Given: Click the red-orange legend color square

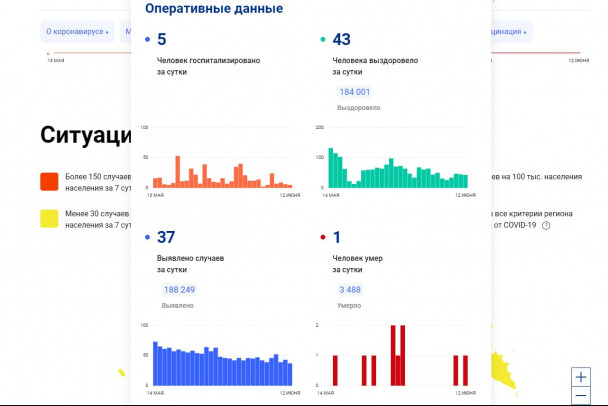Looking at the screenshot, I should (x=48, y=181).
